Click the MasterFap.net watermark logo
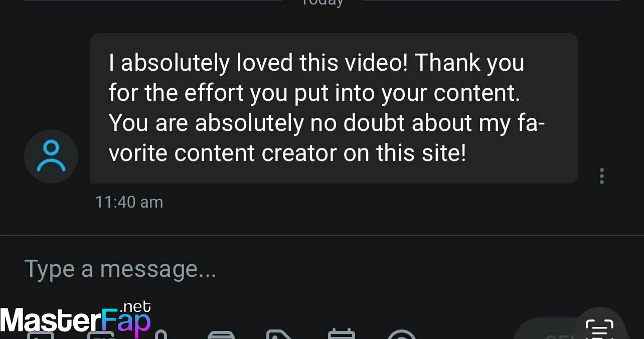Image resolution: width=644 pixels, height=339 pixels. tap(75, 318)
